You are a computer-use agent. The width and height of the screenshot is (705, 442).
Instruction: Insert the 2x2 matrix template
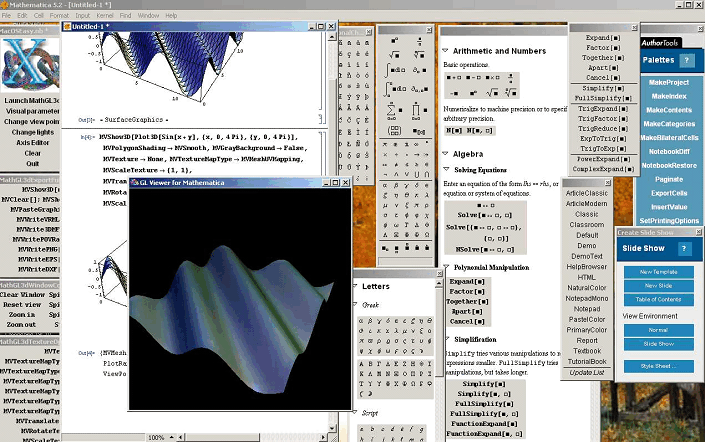coord(394,130)
